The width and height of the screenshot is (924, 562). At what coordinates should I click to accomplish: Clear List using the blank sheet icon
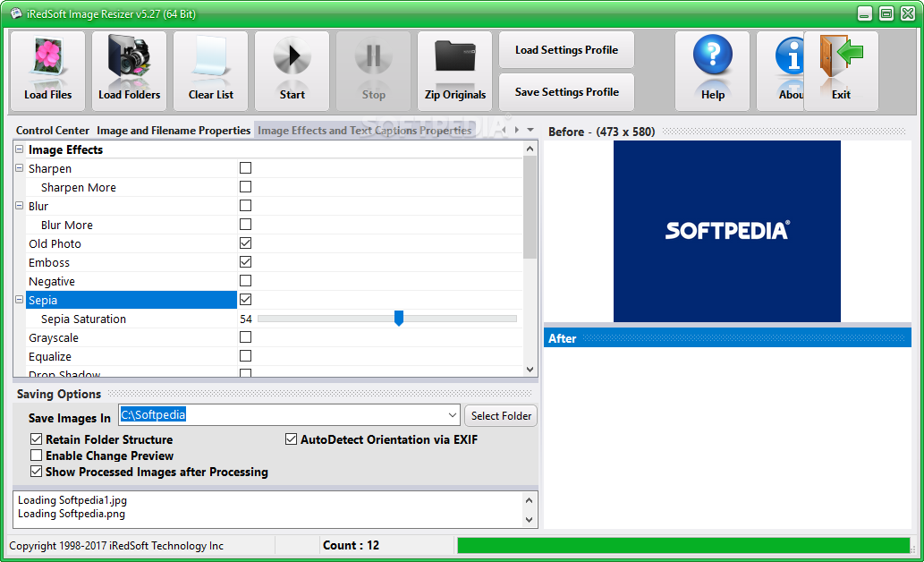pos(210,57)
